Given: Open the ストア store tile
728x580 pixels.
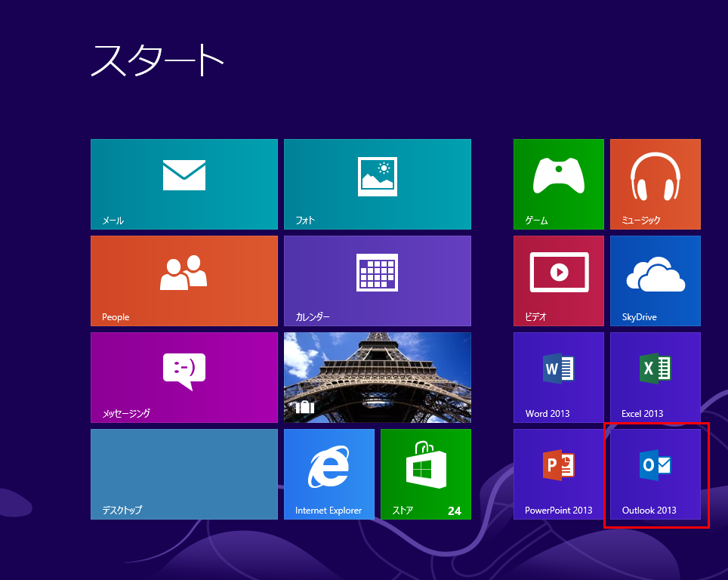Looking at the screenshot, I should click(x=426, y=474).
